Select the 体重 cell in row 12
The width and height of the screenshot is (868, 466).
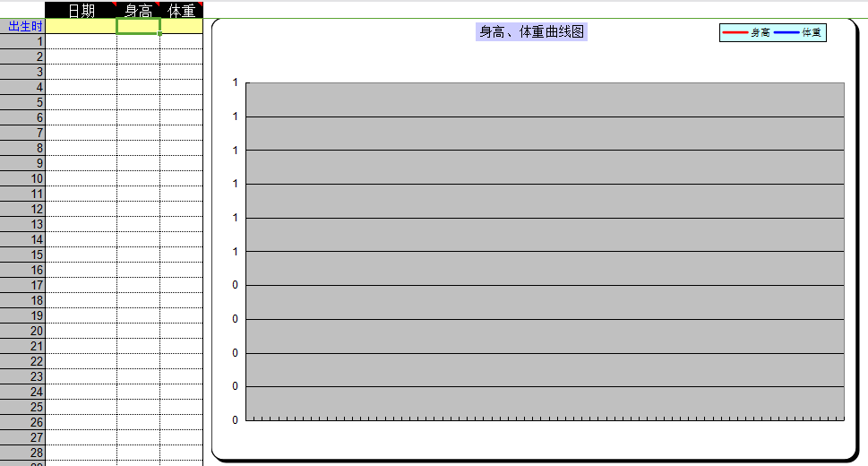click(182, 209)
